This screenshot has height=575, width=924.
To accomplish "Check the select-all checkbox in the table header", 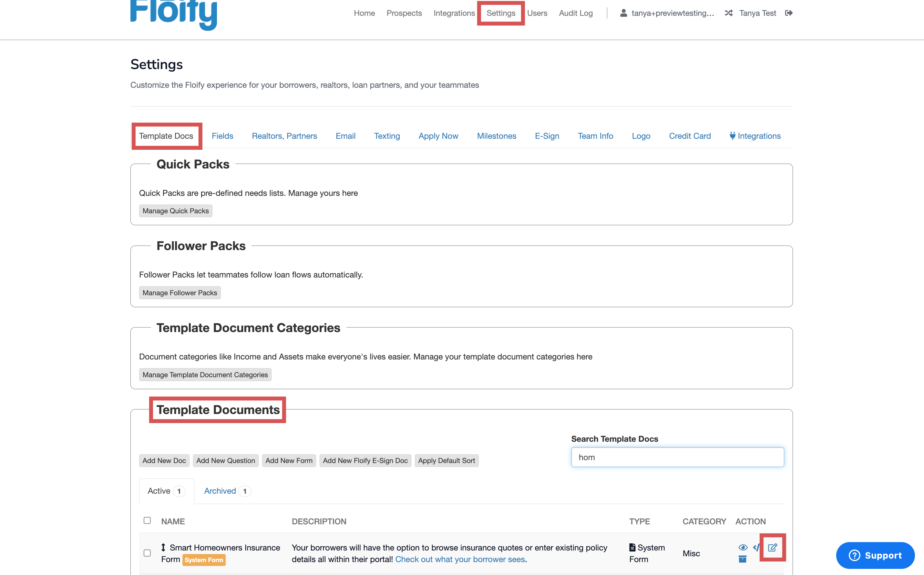I will (147, 520).
